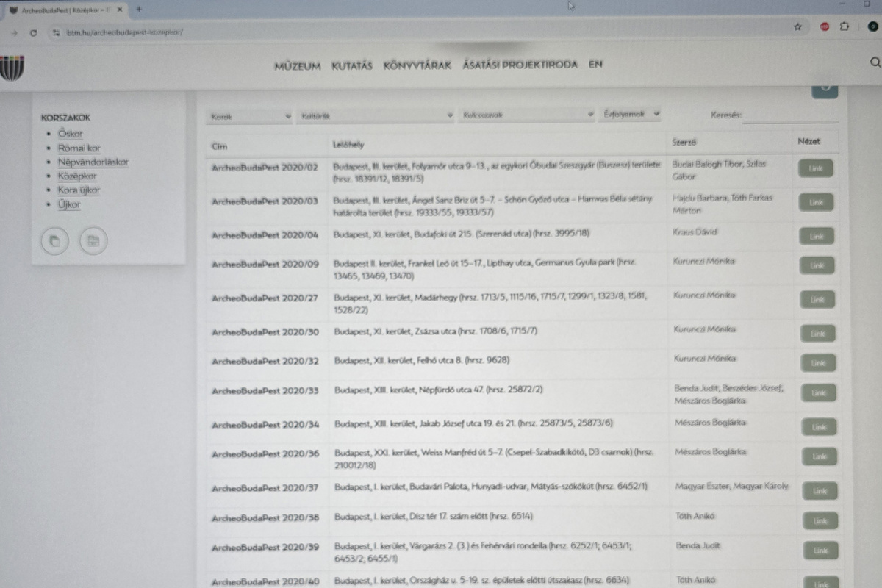Screen dimensions: 882x588
Task: Open the site search magnifier icon
Action: coord(874,64)
